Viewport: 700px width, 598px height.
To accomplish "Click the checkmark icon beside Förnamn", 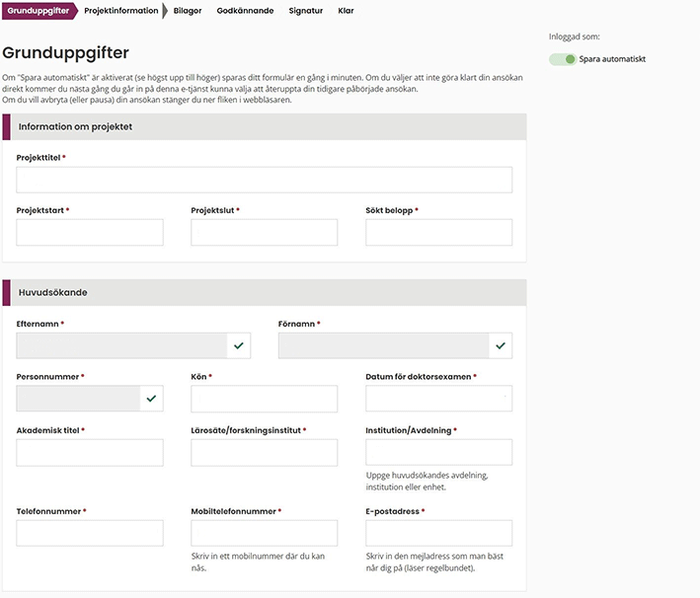I will point(501,345).
